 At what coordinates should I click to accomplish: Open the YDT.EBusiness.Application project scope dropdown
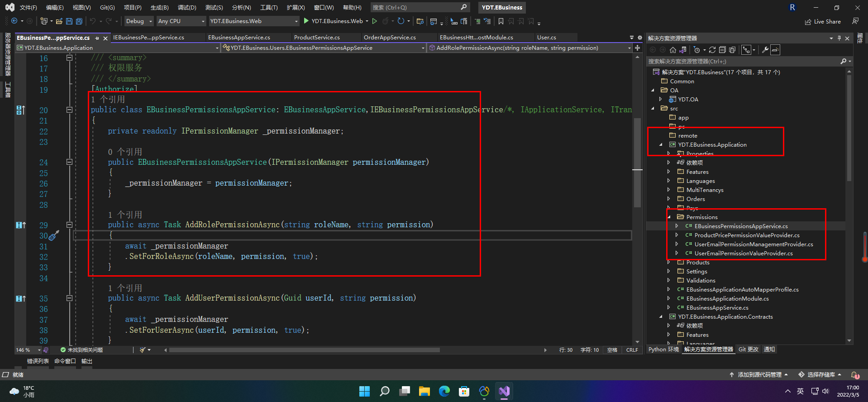pyautogui.click(x=118, y=48)
